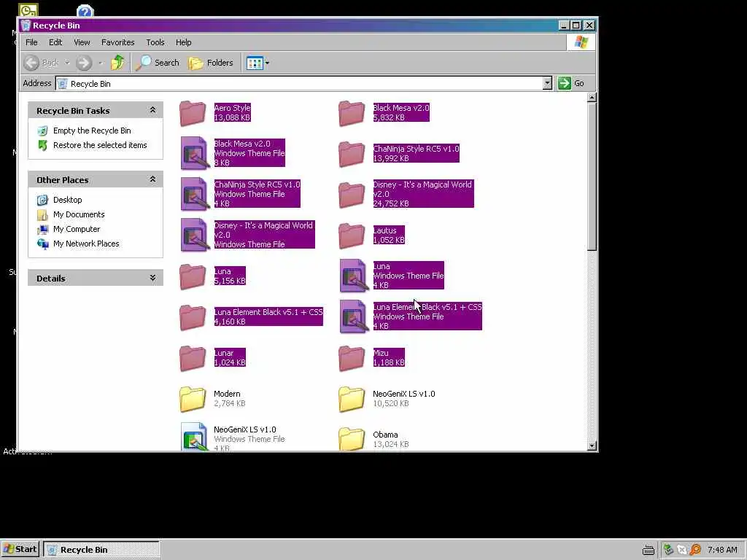The width and height of the screenshot is (747, 560).
Task: Open the Start menu
Action: 20,550
